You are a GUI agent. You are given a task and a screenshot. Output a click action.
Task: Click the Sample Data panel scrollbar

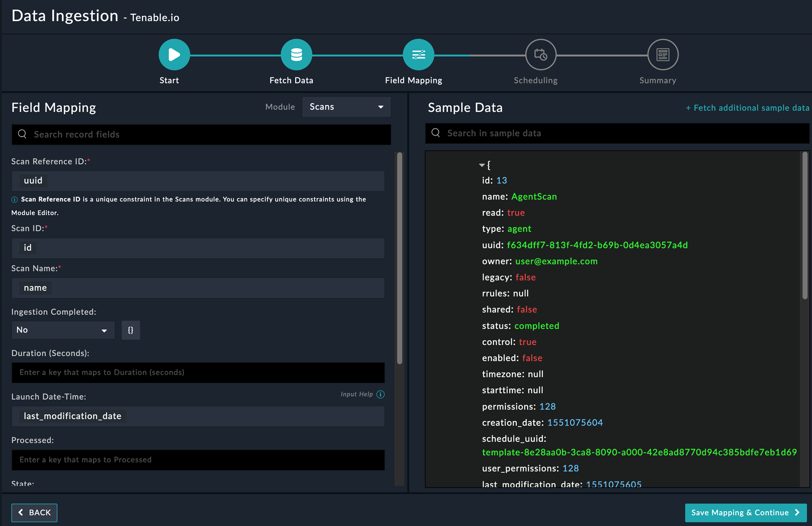pyautogui.click(x=804, y=225)
